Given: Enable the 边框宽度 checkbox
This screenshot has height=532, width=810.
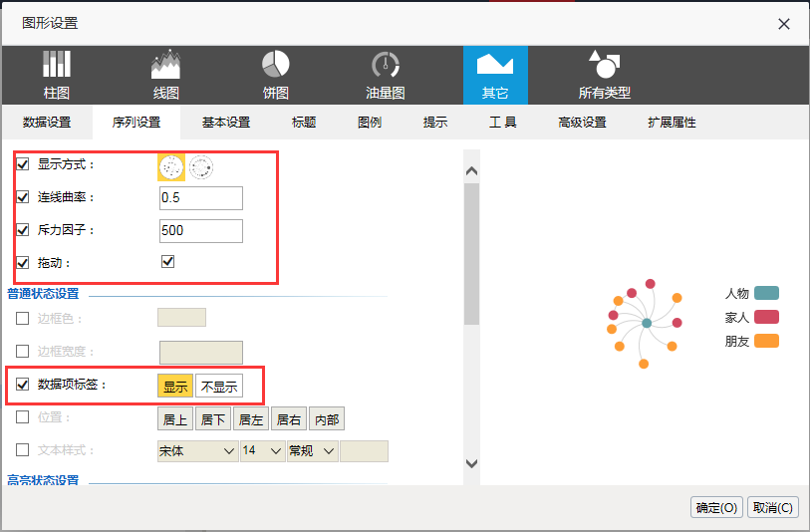Looking at the screenshot, I should click(x=22, y=352).
